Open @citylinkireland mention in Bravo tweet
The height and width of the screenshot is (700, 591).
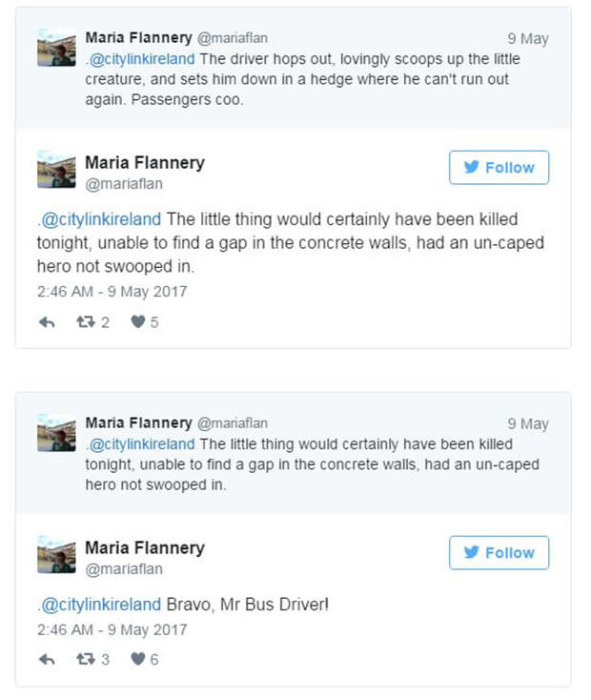tap(101, 605)
